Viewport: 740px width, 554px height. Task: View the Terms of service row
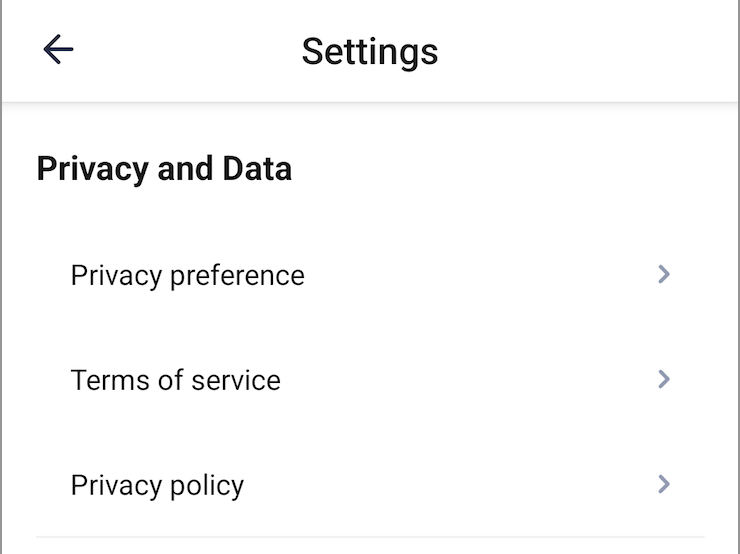tap(370, 380)
